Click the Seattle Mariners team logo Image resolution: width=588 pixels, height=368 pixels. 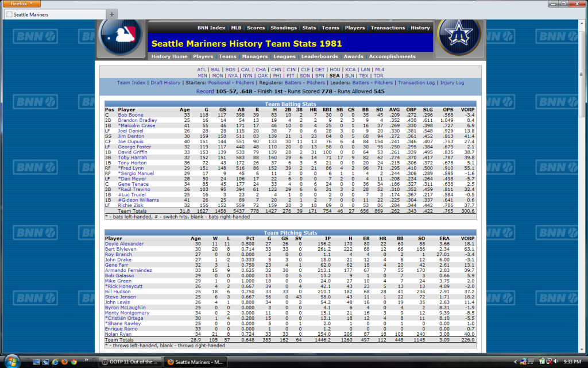(459, 36)
